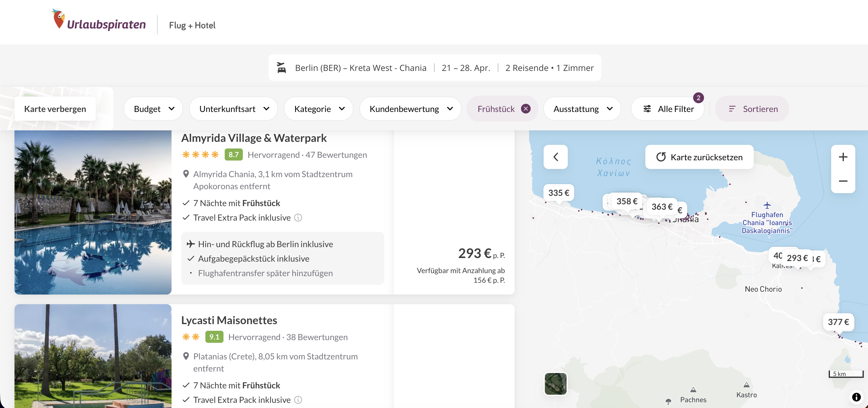Open Sortieren sorting options
Image resolution: width=868 pixels, height=408 pixels.
(752, 109)
